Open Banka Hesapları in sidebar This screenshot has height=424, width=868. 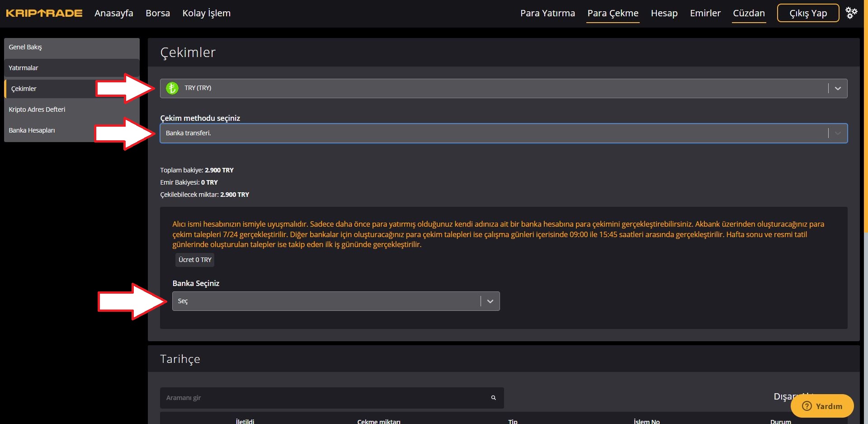tap(32, 130)
